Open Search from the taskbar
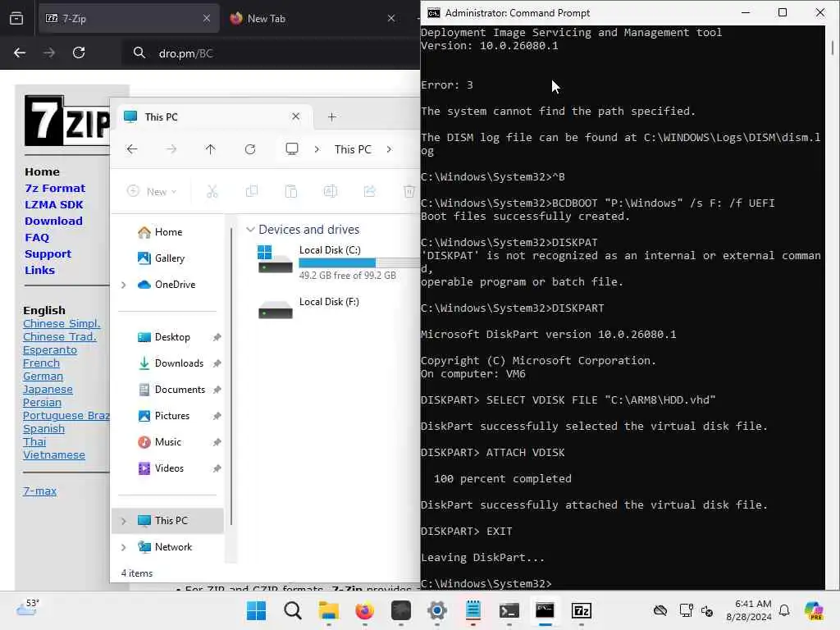 tap(293, 610)
